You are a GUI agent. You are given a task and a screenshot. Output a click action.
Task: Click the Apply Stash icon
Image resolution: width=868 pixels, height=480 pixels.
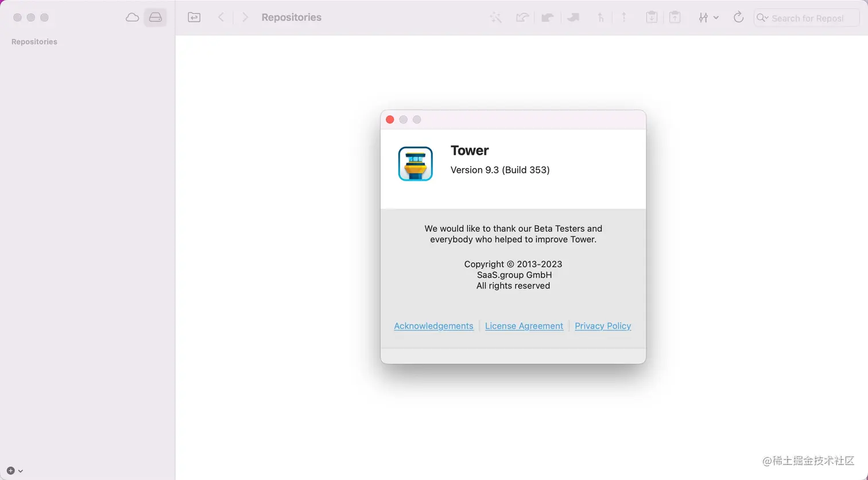click(675, 18)
